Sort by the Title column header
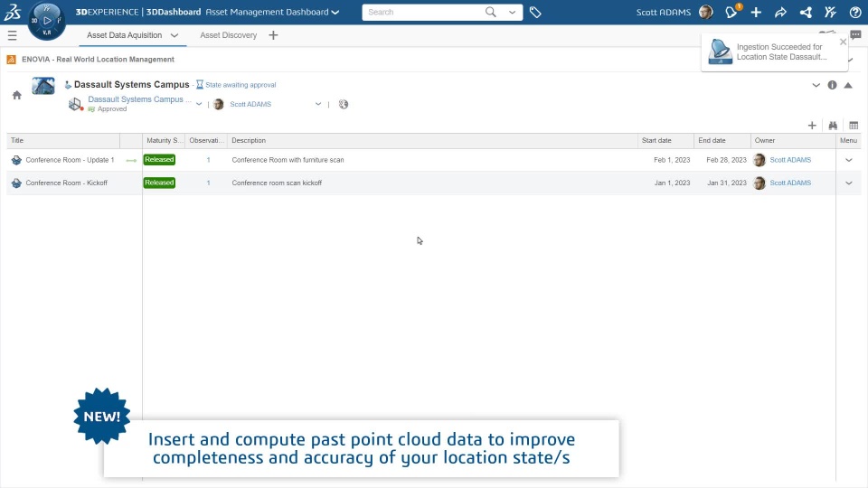Viewport: 868px width, 488px height. (63, 141)
